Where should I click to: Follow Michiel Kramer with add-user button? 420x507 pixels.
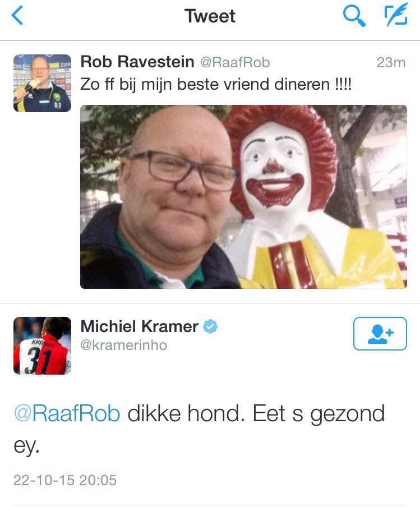tap(380, 333)
